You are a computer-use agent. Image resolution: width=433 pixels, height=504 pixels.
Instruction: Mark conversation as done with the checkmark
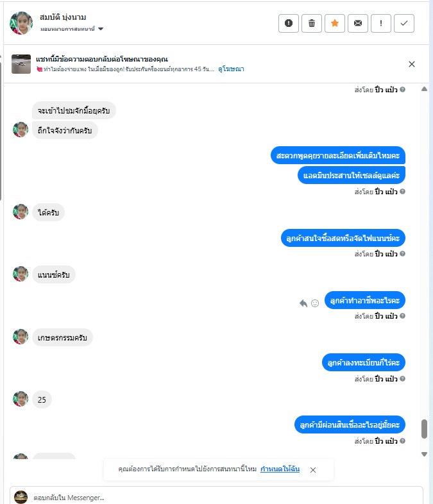click(x=404, y=23)
